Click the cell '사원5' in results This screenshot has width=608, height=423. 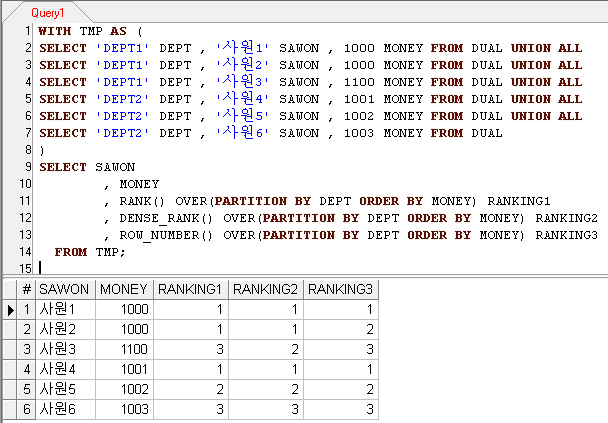(65, 389)
